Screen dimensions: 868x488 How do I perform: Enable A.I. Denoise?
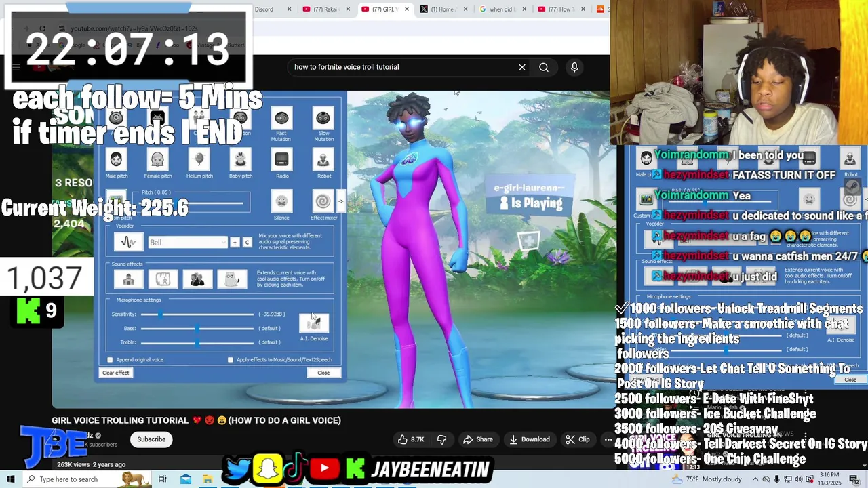314,323
